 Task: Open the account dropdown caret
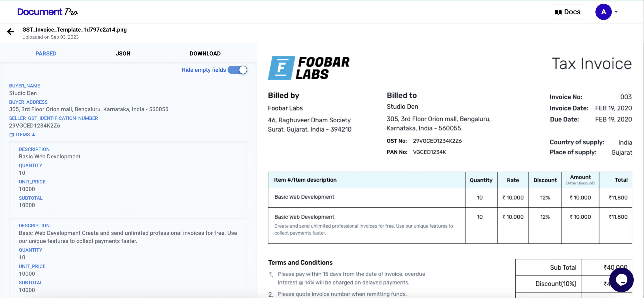[616, 11]
